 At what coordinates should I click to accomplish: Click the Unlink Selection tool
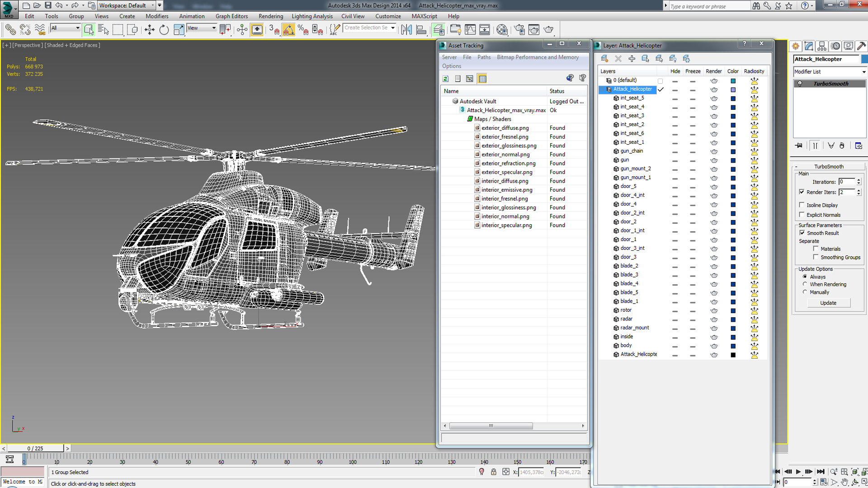tap(25, 30)
